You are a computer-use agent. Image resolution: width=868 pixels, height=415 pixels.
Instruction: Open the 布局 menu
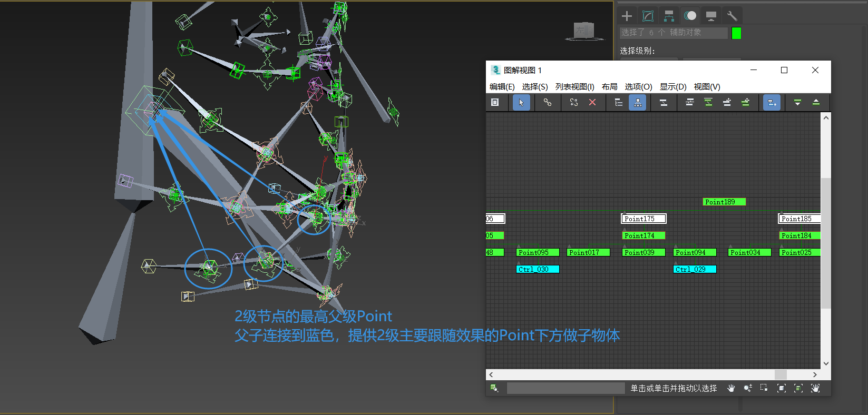click(609, 86)
